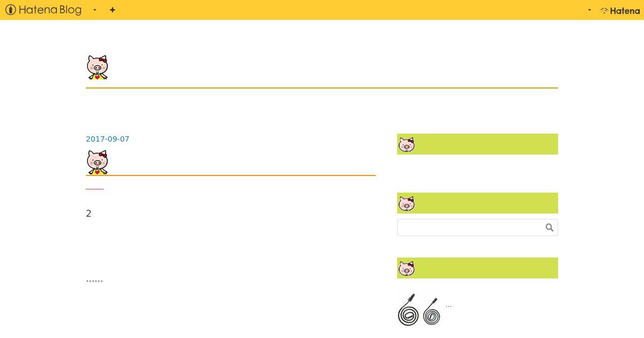The width and height of the screenshot is (644, 338).
Task: Click the plus icon in top bar
Action: tap(112, 10)
